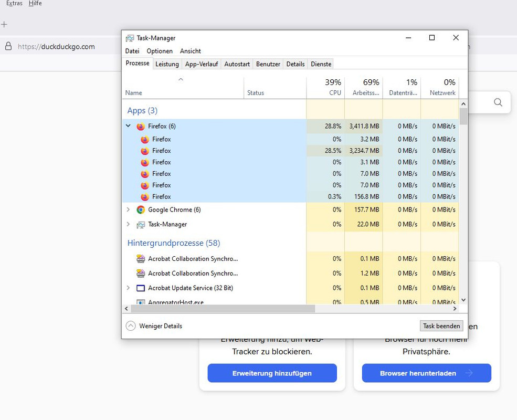Screen dimensions: 517x420
Task: Click the horizontal scroll left arrow
Action: coord(126,309)
